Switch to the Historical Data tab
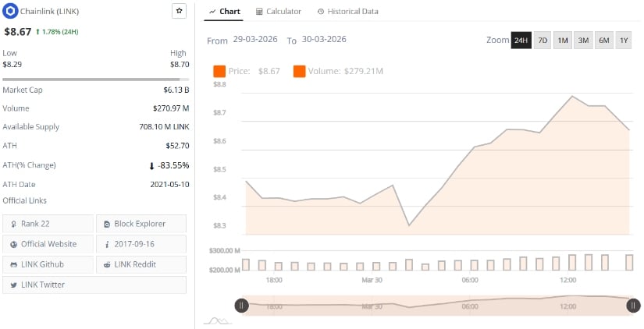The image size is (644, 329). click(348, 12)
